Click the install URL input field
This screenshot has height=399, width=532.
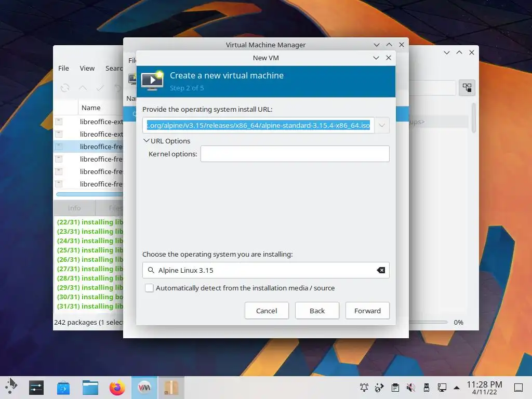click(258, 125)
